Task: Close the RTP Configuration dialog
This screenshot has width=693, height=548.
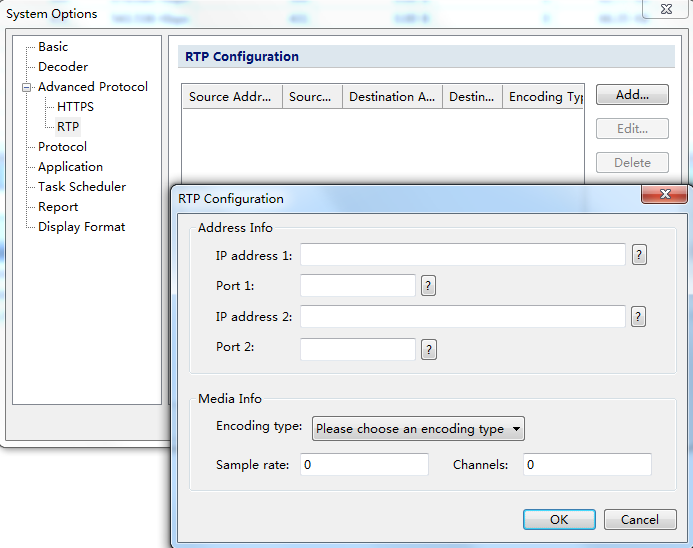Action: tap(665, 194)
